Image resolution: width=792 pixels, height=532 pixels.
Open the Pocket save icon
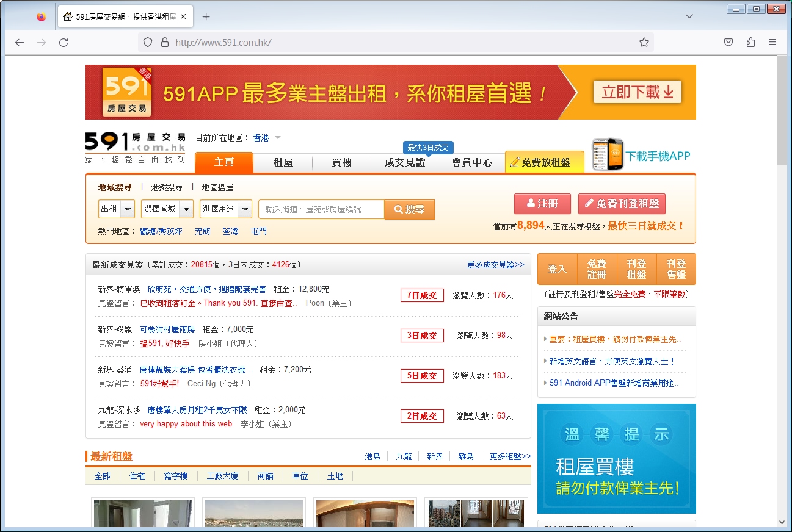coord(728,42)
